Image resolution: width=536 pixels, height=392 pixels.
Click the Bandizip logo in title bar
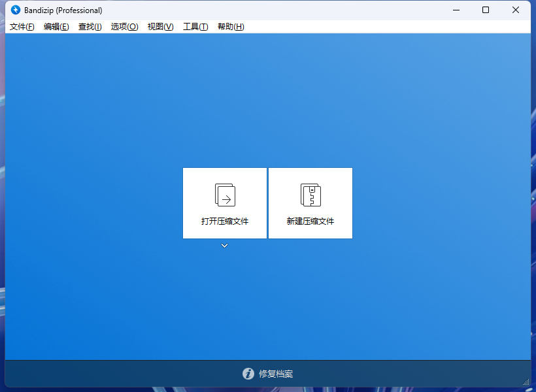(16, 10)
